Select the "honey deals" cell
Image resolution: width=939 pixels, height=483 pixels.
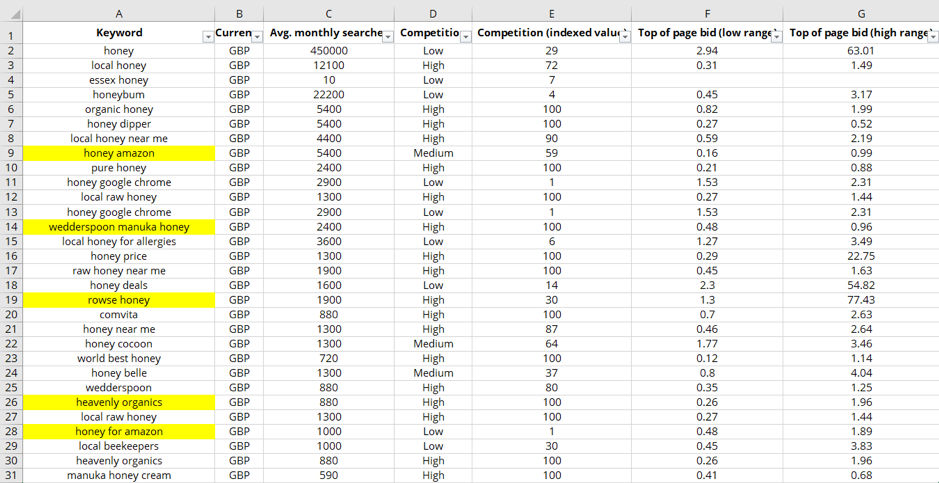(119, 285)
